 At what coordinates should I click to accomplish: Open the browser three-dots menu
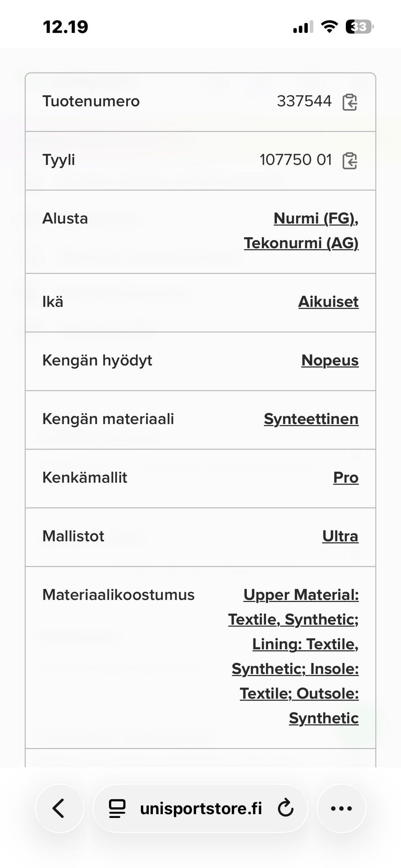(341, 808)
